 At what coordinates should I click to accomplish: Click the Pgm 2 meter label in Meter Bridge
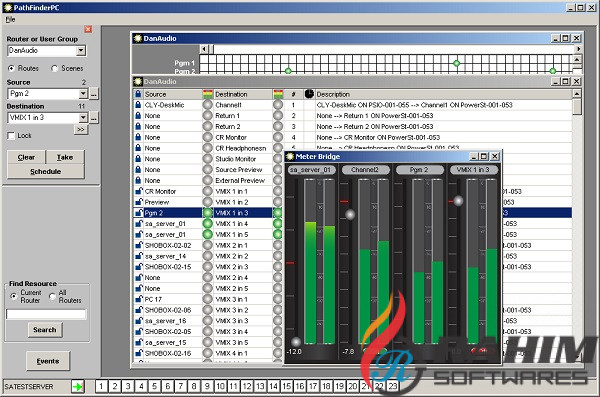419,170
